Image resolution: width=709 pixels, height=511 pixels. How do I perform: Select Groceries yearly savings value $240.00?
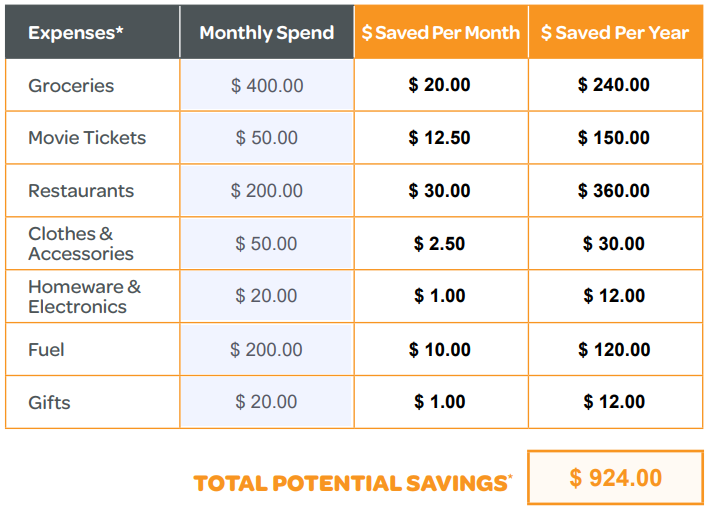[614, 85]
